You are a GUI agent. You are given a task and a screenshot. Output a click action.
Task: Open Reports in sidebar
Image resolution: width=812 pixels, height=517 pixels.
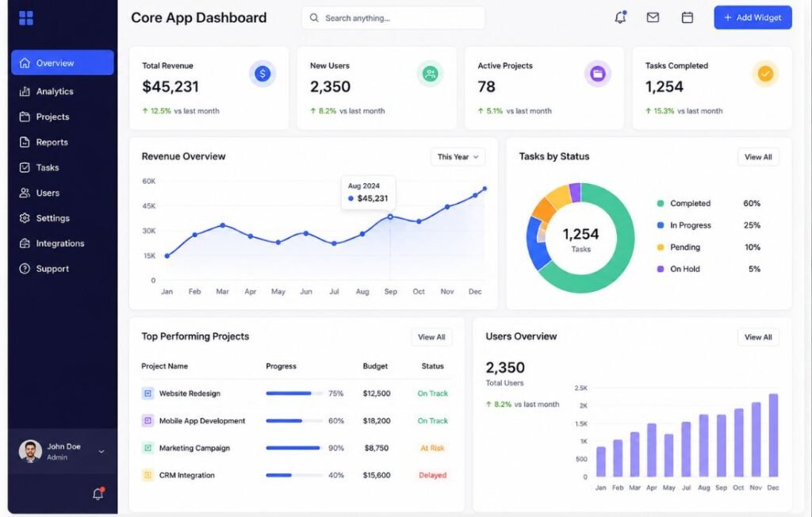pyautogui.click(x=63, y=142)
